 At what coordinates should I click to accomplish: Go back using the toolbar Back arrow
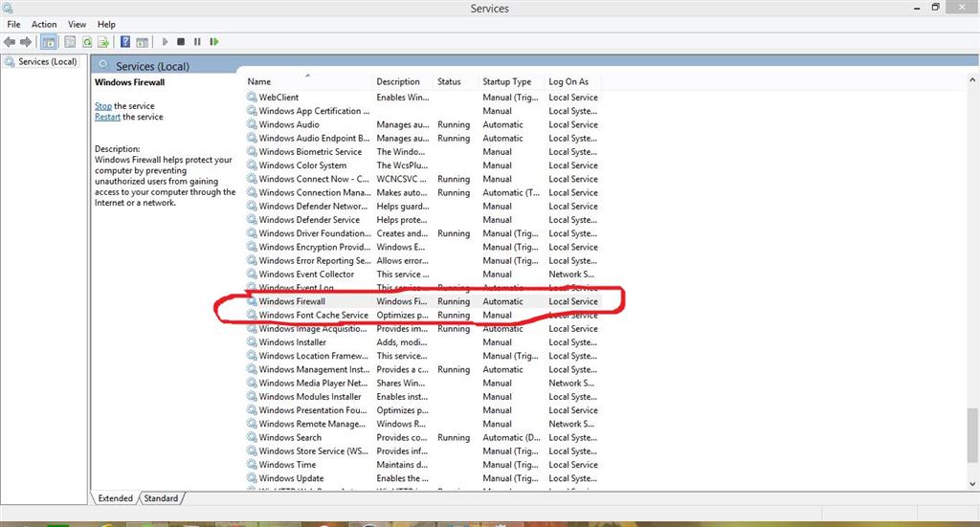pyautogui.click(x=10, y=42)
